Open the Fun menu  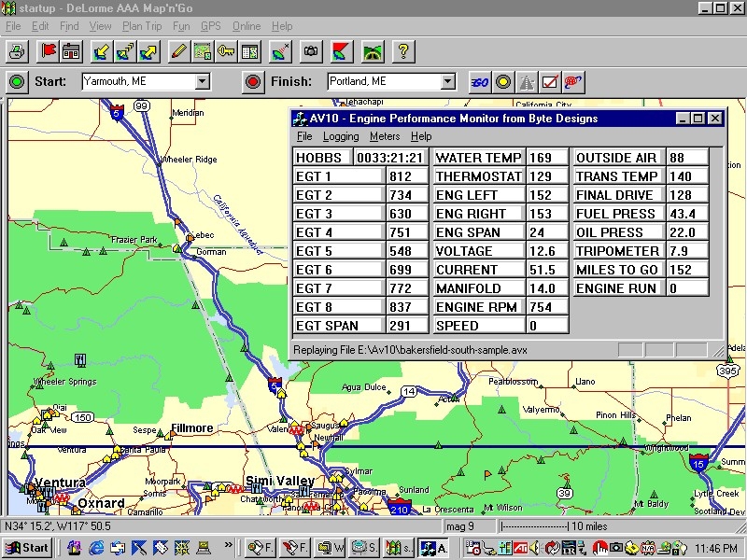pyautogui.click(x=181, y=26)
